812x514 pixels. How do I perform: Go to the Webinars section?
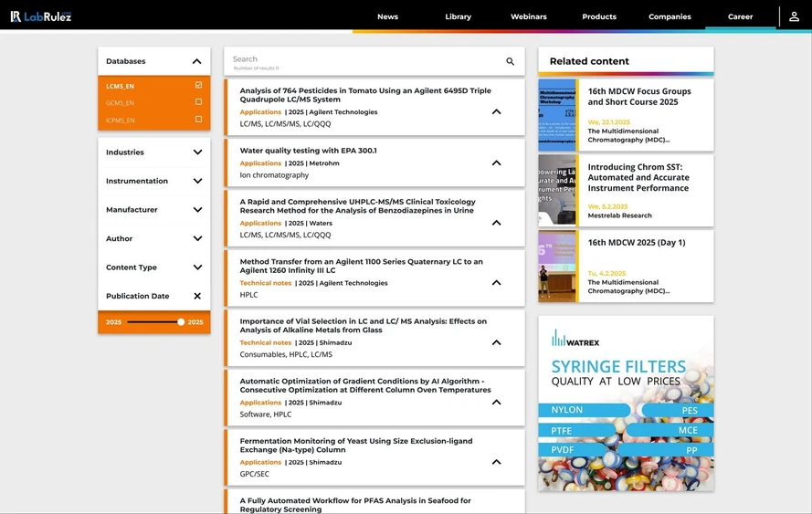(x=529, y=16)
